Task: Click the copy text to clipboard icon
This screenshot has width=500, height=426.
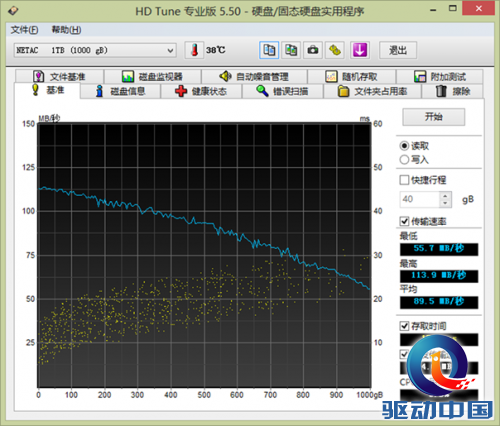Action: click(269, 50)
